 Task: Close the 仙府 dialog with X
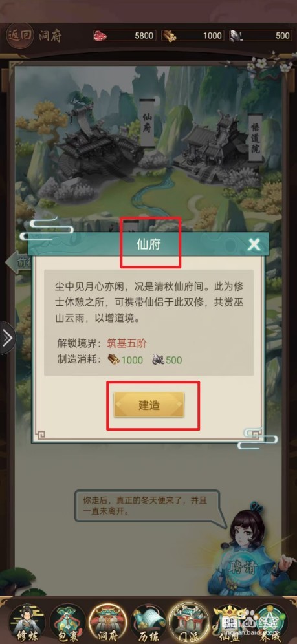tap(254, 245)
